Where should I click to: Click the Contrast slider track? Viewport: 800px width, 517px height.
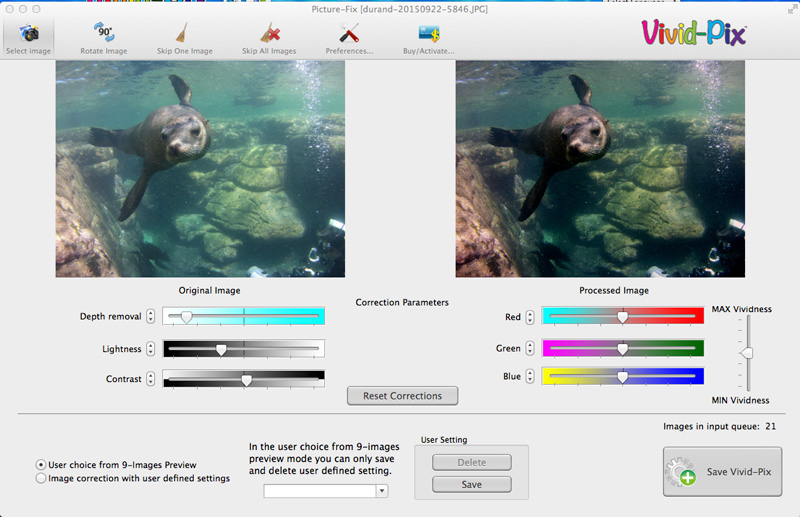pyautogui.click(x=244, y=379)
